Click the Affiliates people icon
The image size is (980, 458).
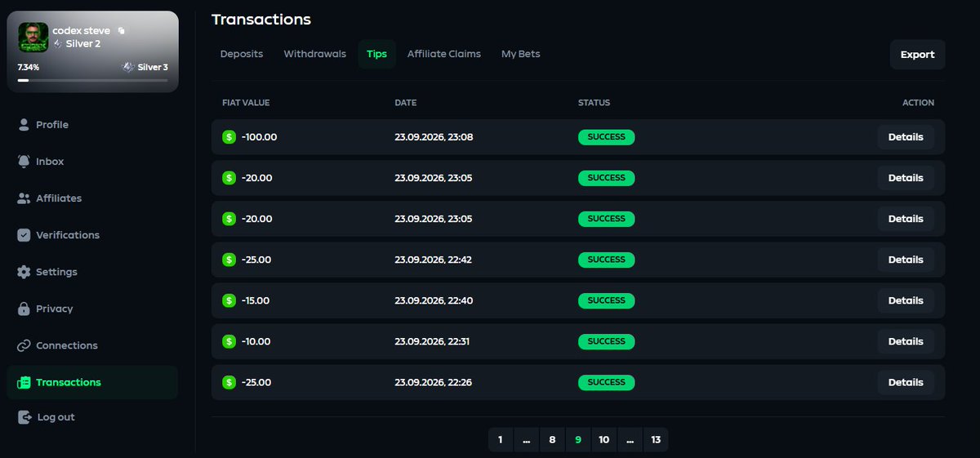(24, 198)
